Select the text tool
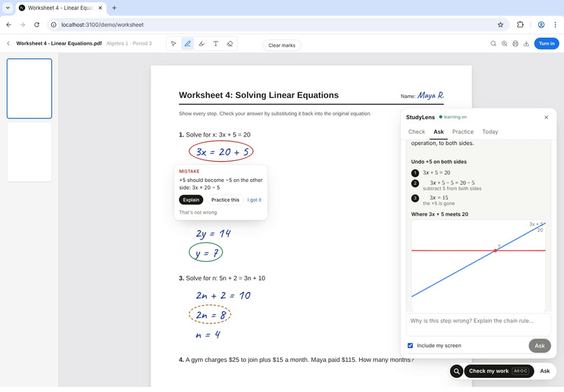564x392 pixels. point(216,43)
